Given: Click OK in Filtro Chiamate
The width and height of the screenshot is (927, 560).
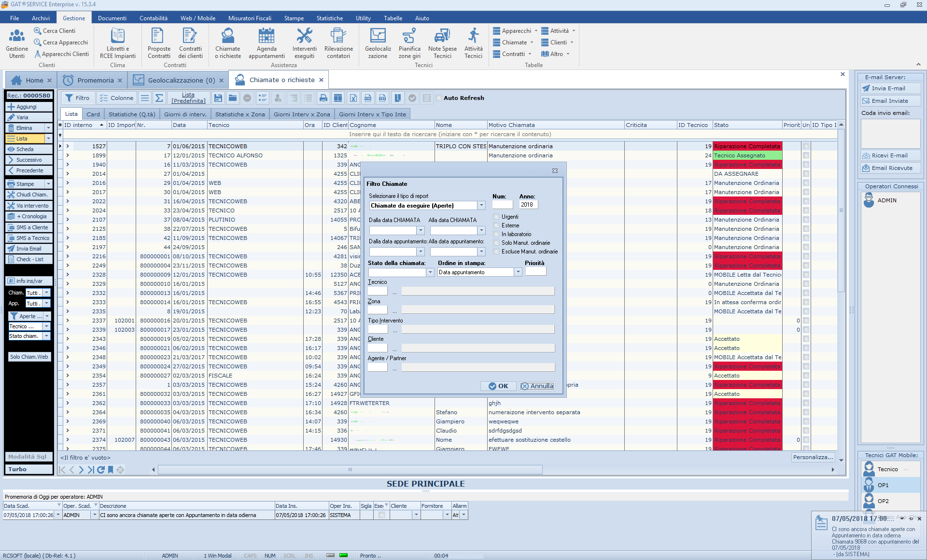Looking at the screenshot, I should [x=498, y=386].
